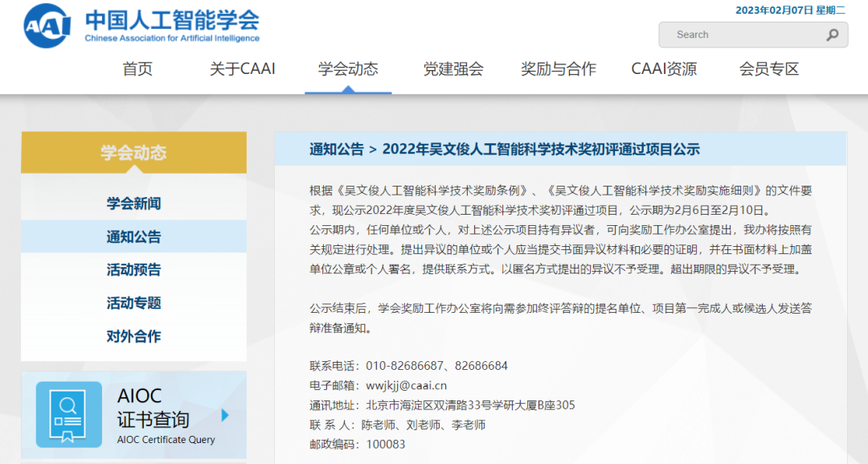Image resolution: width=868 pixels, height=464 pixels.
Task: Click the email wwjkjj@caai.cn
Action: [x=407, y=385]
